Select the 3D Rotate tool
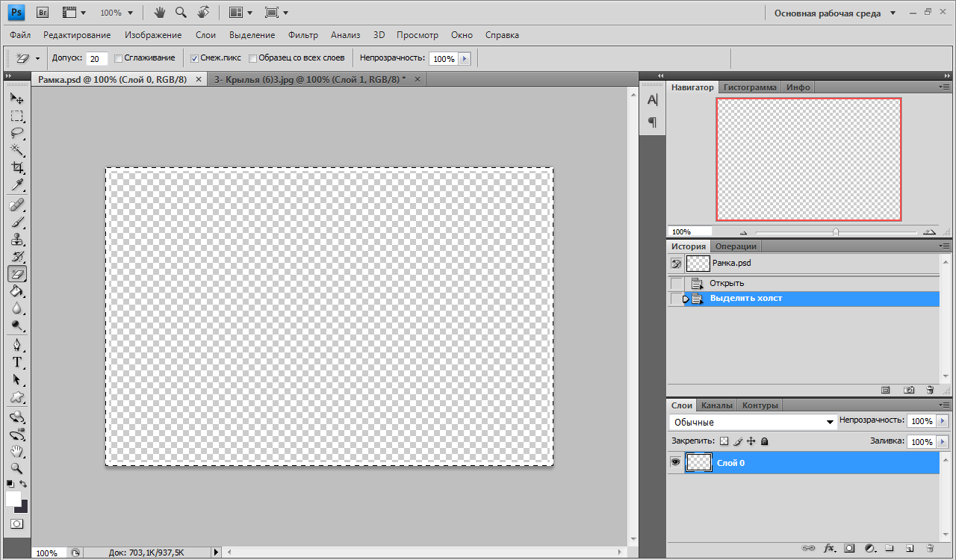The width and height of the screenshot is (956, 560). click(x=16, y=417)
